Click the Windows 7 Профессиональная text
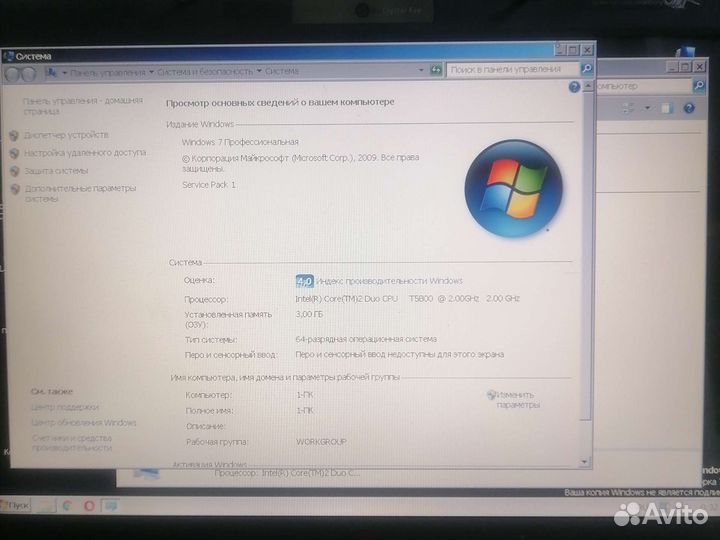Image resolution: width=720 pixels, height=540 pixels. click(x=240, y=142)
